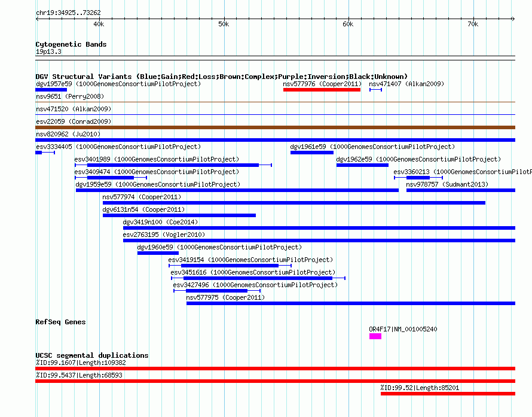The width and height of the screenshot is (532, 417).
Task: Click the %ID:99.5437 Length:68593 duplication label
Action: pos(79,375)
